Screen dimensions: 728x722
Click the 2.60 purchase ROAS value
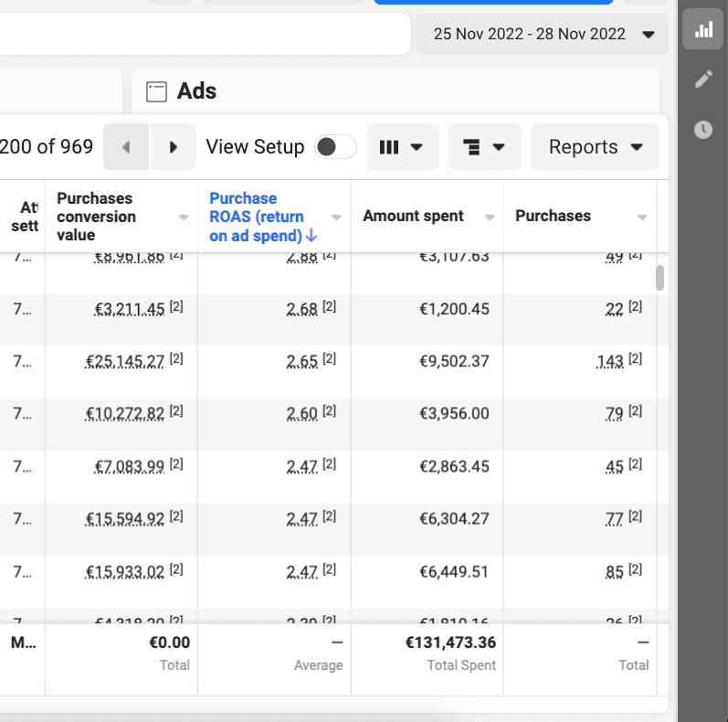coord(301,414)
